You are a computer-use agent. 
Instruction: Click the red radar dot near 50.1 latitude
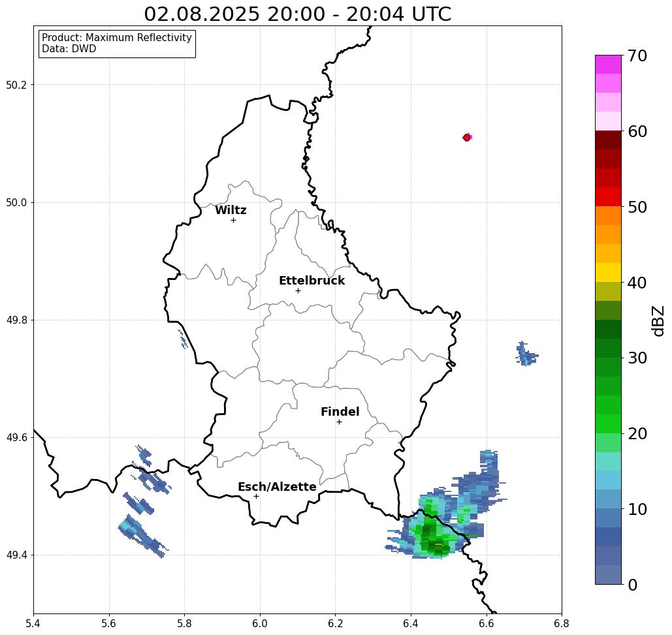[x=467, y=138]
